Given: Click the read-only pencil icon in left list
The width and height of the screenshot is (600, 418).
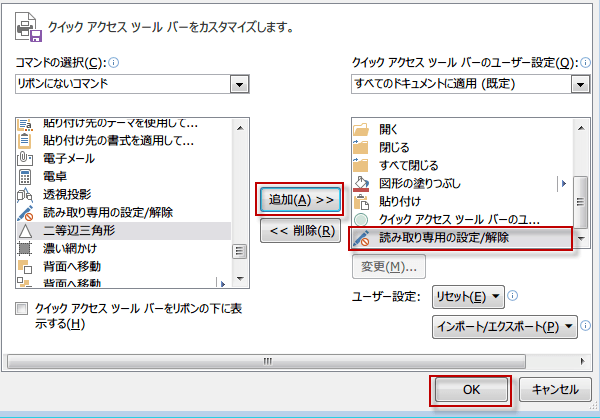Looking at the screenshot, I should 25,213.
